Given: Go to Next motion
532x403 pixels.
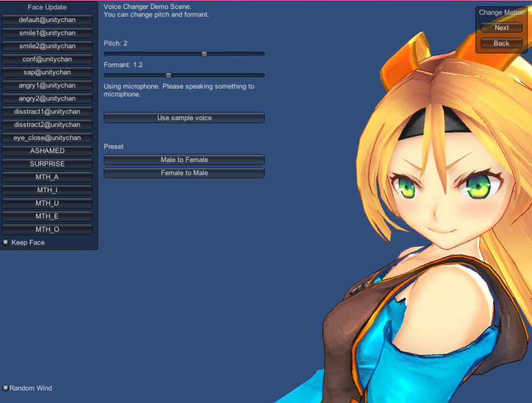Looking at the screenshot, I should coord(502,28).
